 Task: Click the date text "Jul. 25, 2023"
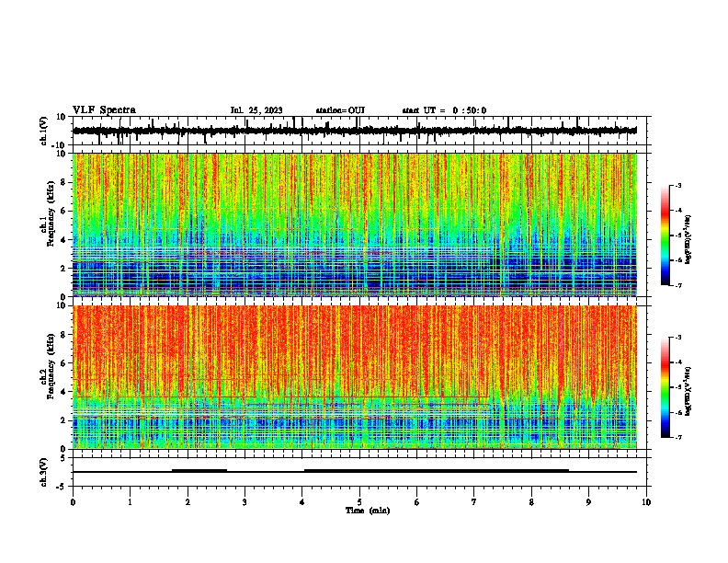(256, 110)
